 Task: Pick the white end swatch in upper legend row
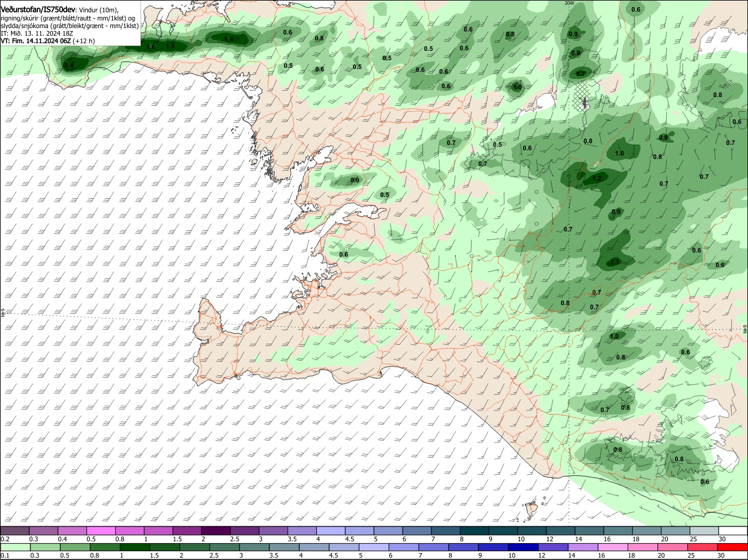pos(733,530)
